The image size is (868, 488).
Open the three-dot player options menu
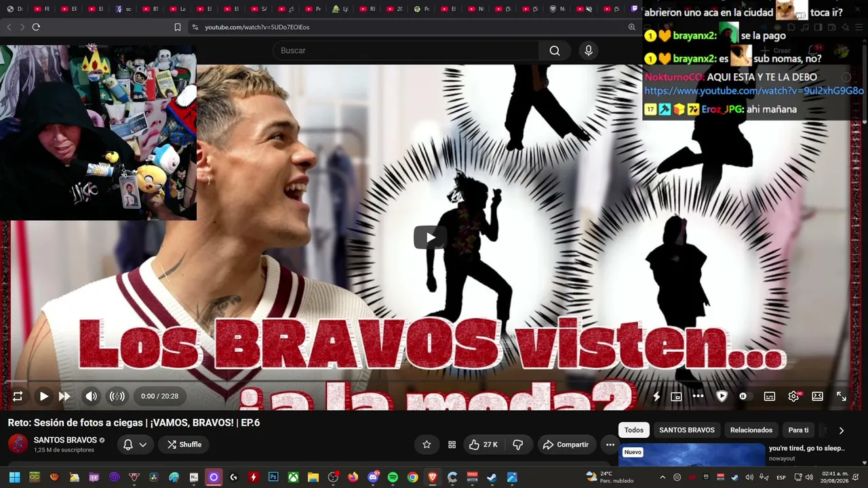pyautogui.click(x=698, y=396)
